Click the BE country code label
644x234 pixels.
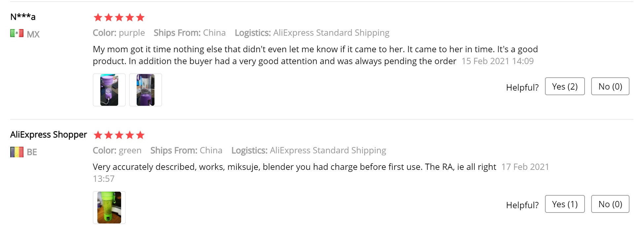(32, 152)
